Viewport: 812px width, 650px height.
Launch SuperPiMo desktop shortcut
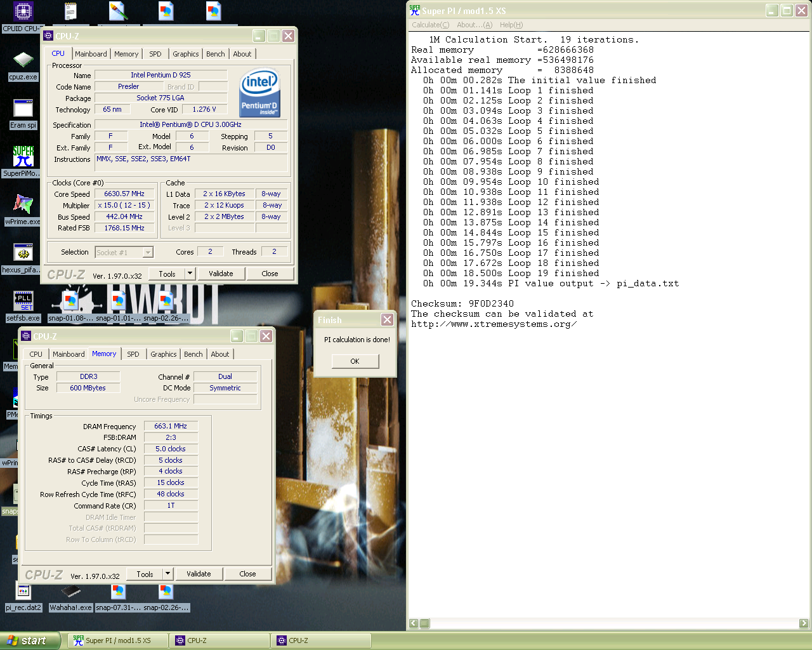pos(23,162)
